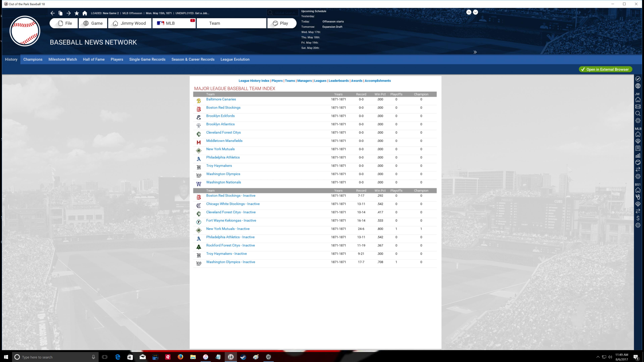Image resolution: width=644 pixels, height=362 pixels.
Task: Click the Global Search input field
Action: [285, 13]
